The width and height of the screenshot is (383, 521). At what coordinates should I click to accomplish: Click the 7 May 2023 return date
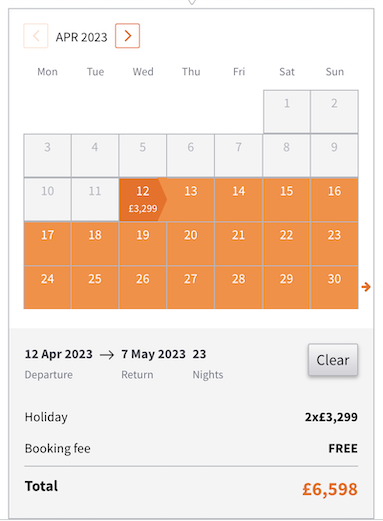pyautogui.click(x=153, y=354)
